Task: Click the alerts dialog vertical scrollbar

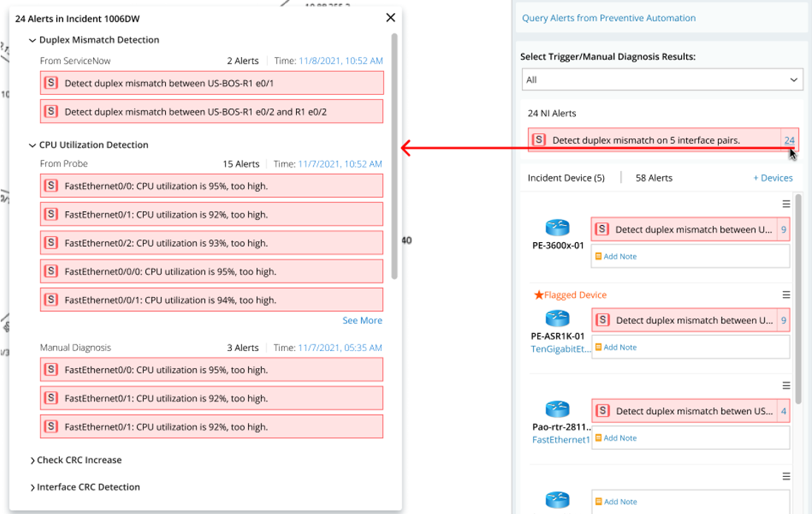Action: click(394, 156)
